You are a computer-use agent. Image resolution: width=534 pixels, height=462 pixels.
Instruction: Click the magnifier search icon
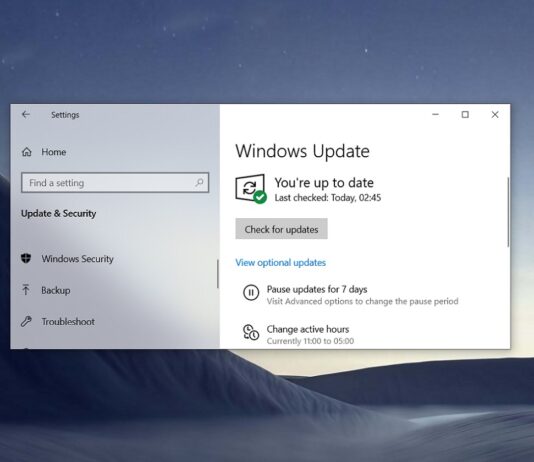click(200, 182)
